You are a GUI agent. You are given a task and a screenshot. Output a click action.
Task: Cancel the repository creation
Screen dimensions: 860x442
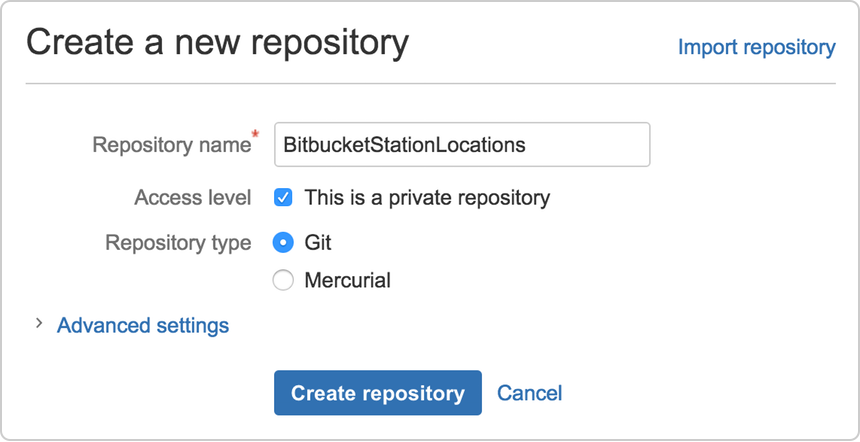point(530,393)
